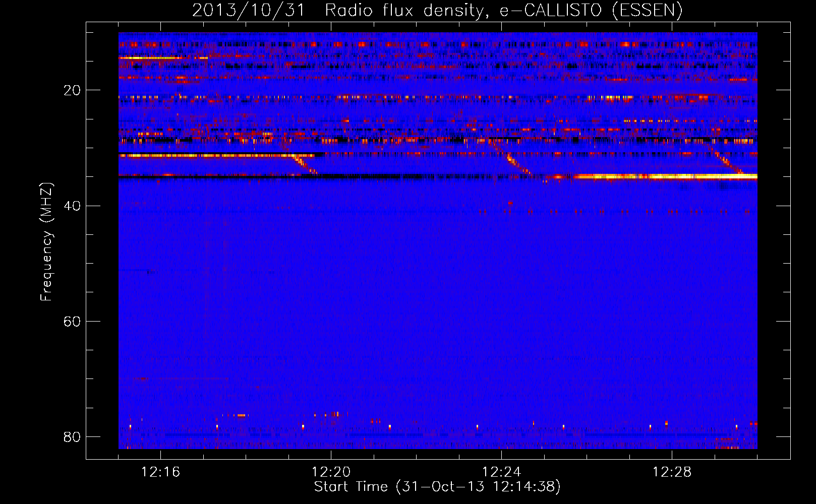
Task: Click the "Frequency (MHZ)" axis label
Action: point(46,242)
